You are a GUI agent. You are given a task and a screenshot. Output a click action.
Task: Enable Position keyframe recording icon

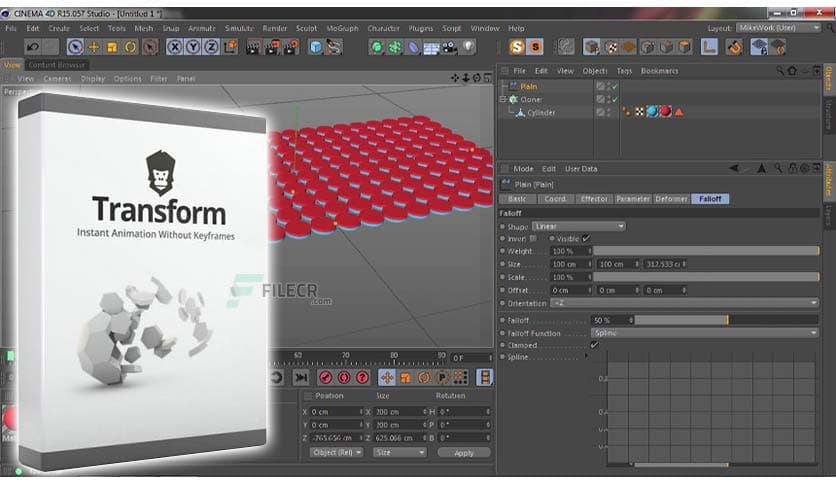point(387,377)
